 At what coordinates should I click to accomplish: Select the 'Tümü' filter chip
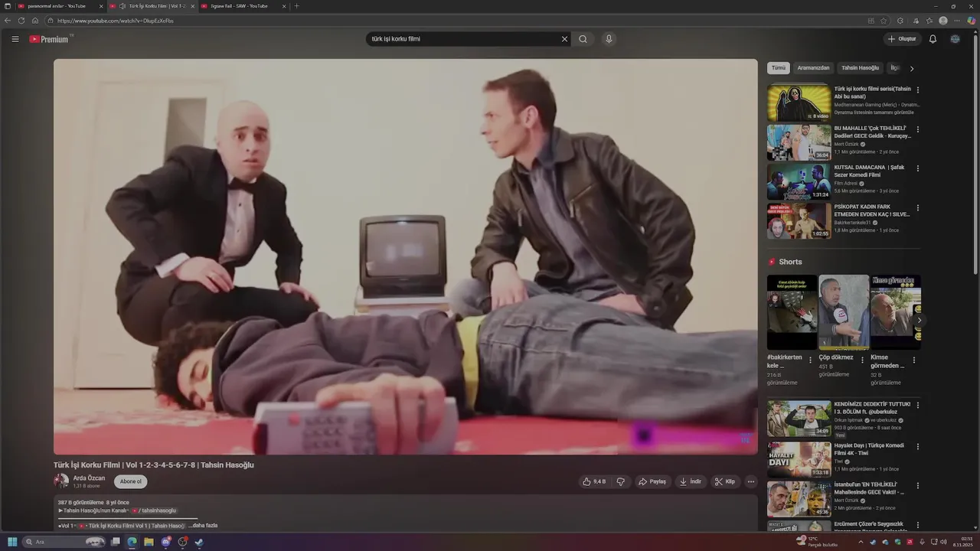click(779, 68)
